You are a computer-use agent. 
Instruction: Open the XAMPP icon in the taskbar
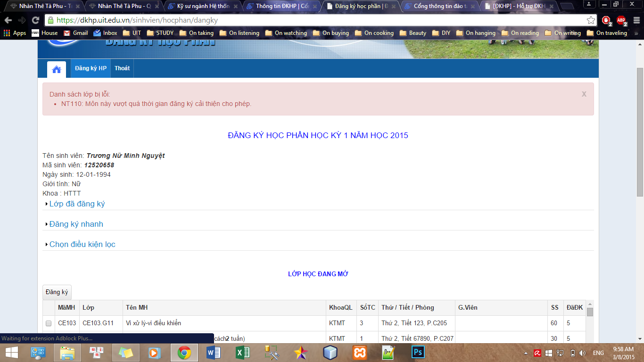pyautogui.click(x=360, y=352)
